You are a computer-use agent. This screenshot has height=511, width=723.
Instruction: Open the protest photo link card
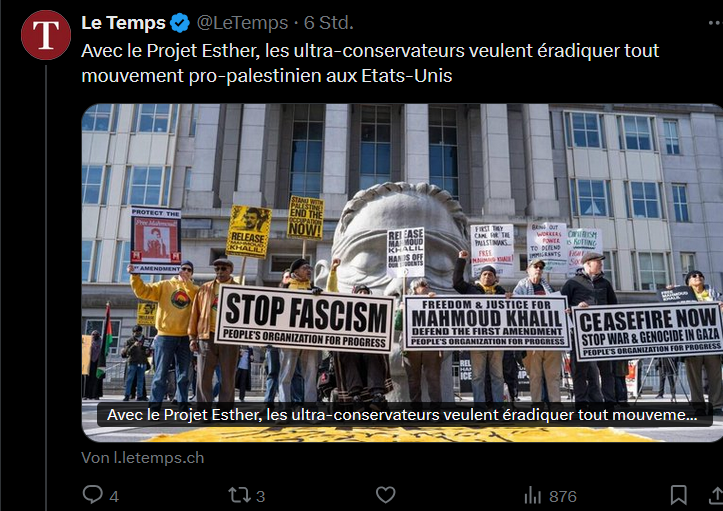(402, 272)
